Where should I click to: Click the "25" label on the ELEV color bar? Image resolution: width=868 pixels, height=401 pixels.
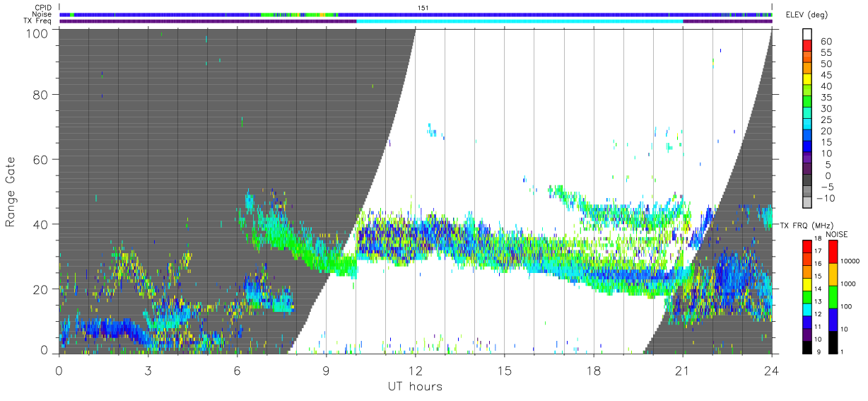click(826, 120)
